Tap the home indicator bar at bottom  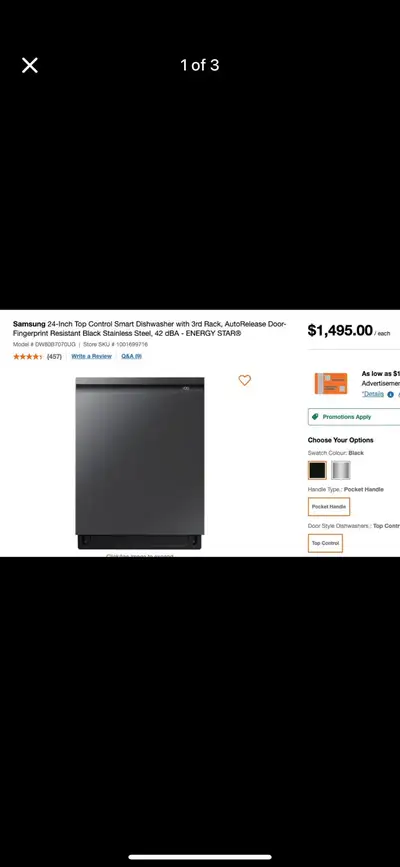(200, 857)
